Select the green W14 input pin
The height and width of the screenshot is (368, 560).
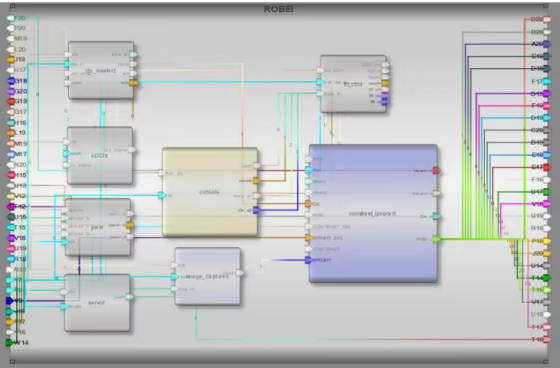[10, 343]
